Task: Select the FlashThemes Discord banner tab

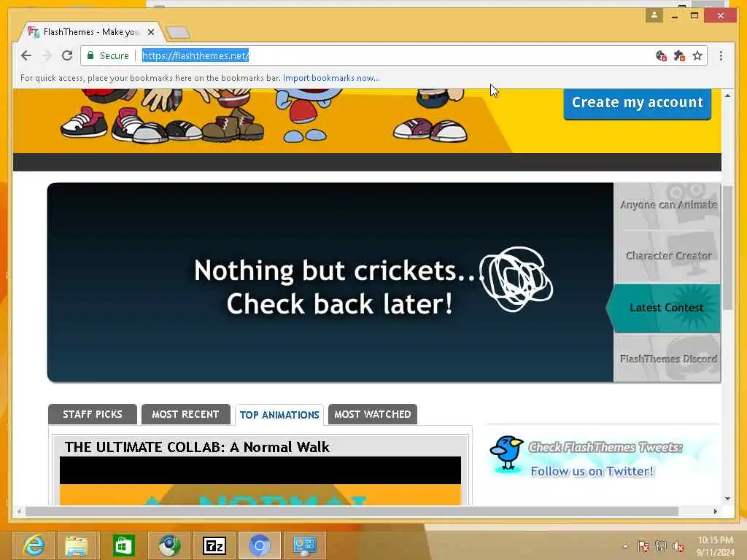Action: pos(667,358)
